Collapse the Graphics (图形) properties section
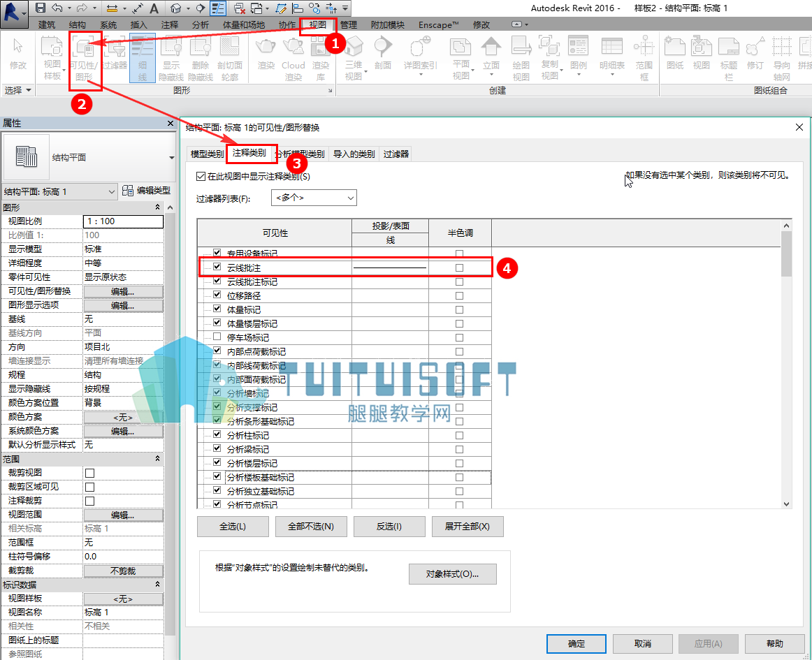This screenshot has width=812, height=660. 157,207
